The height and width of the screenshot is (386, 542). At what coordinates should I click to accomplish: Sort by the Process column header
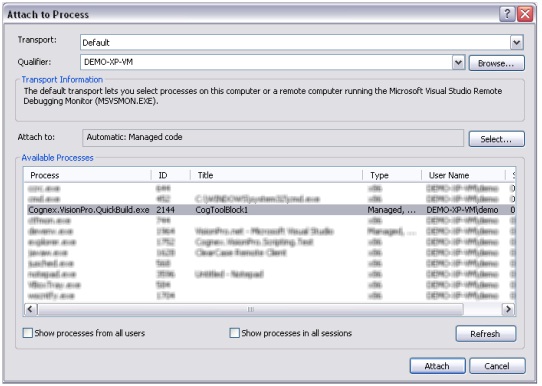88,175
